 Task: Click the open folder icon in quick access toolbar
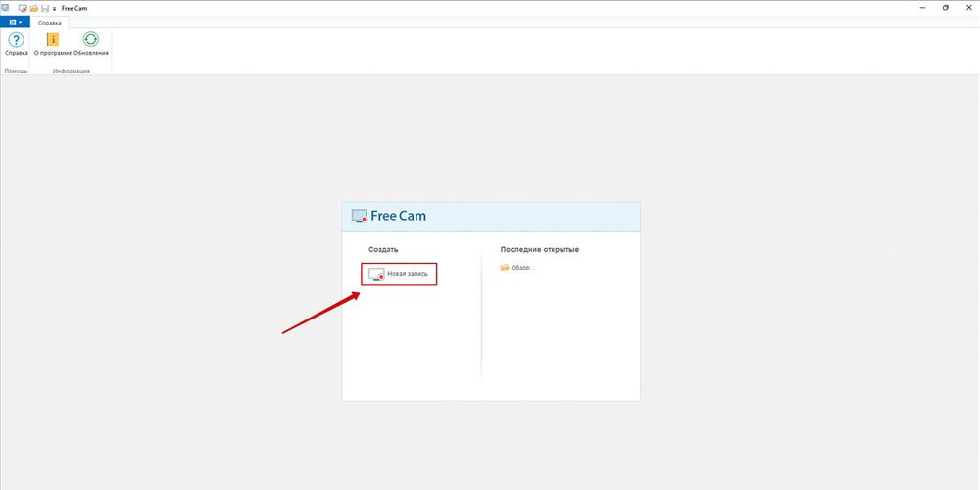[33, 8]
